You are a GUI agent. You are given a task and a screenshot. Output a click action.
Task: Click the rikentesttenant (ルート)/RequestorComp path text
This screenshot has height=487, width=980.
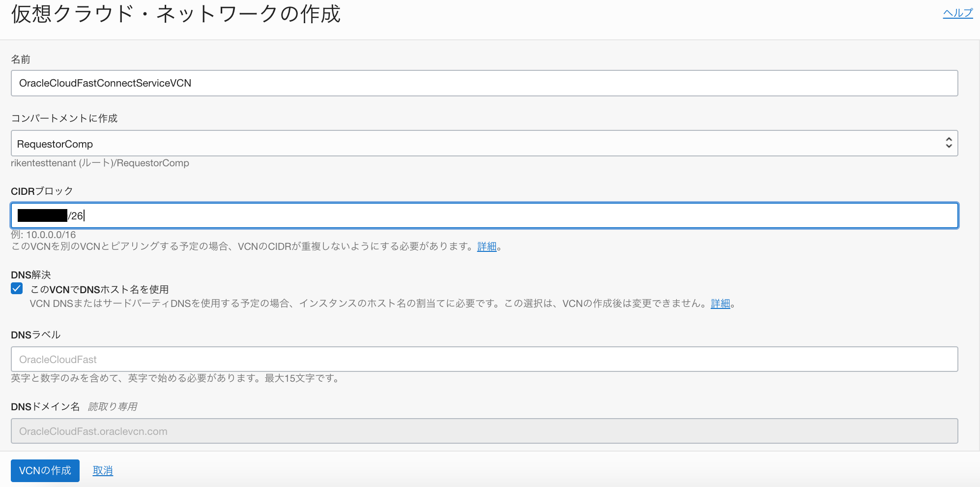[x=100, y=163]
